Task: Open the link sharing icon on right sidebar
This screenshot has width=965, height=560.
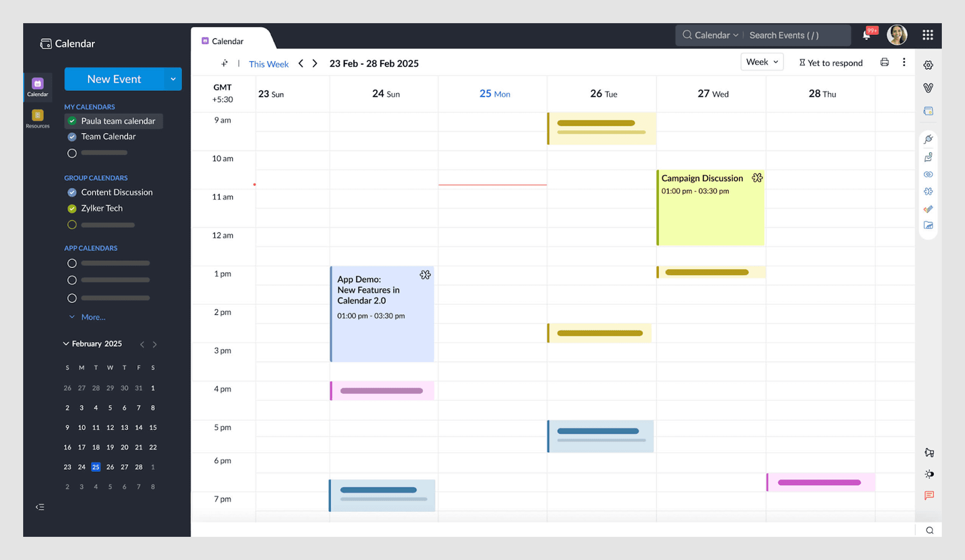Action: 928,174
